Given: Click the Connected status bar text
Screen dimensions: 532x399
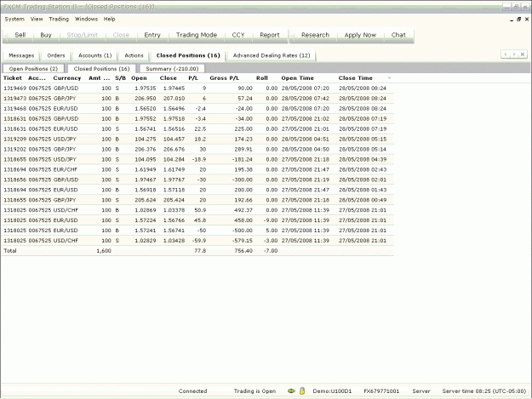Looking at the screenshot, I should [x=192, y=390].
